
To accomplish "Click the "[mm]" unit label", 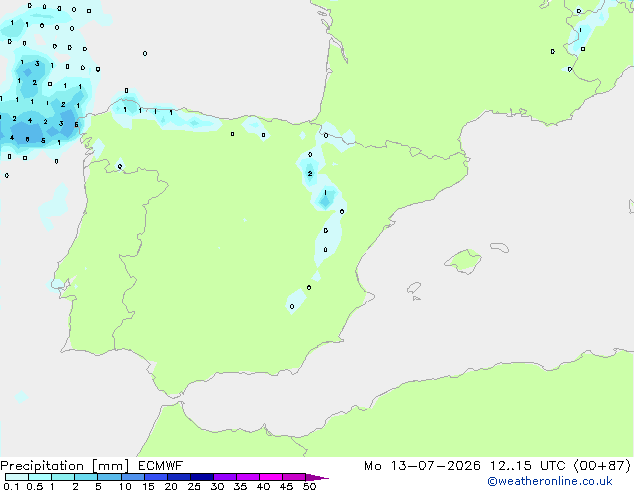I will [110, 466].
